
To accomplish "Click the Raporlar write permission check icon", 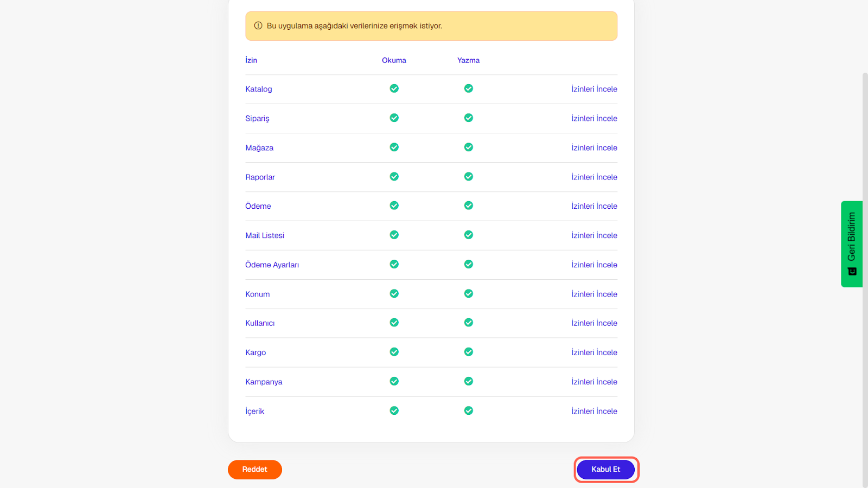I will pyautogui.click(x=469, y=176).
